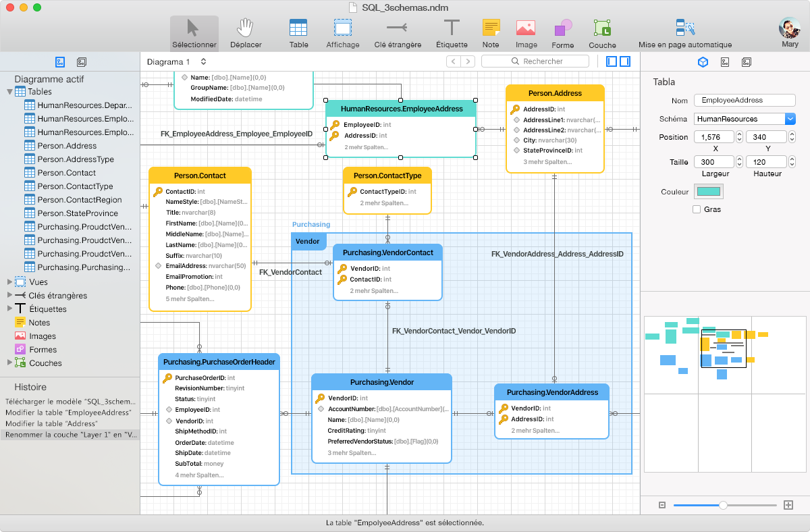Open the Couleur color swatch
Image resolution: width=810 pixels, height=532 pixels.
click(x=709, y=192)
